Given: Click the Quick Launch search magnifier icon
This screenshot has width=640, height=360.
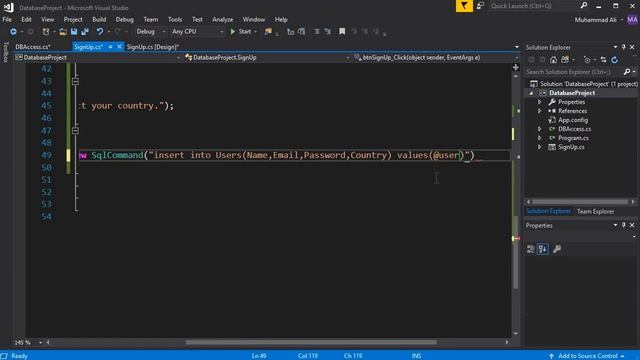Looking at the screenshot, I should pos(584,5).
